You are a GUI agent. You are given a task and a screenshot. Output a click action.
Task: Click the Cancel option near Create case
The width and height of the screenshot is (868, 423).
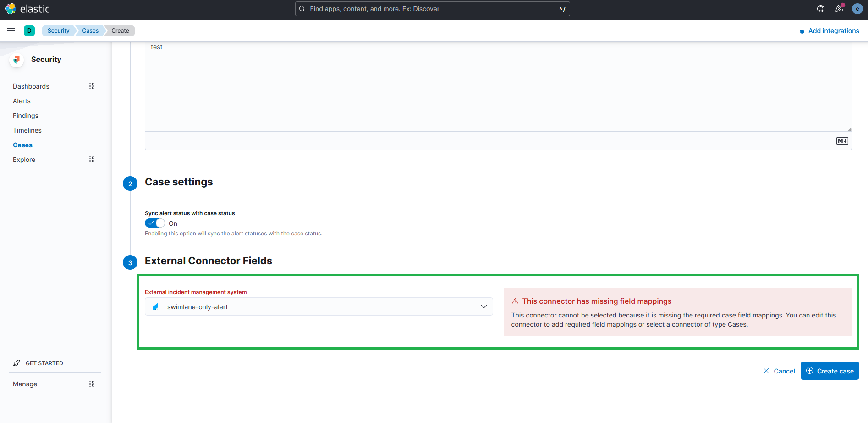pos(784,371)
